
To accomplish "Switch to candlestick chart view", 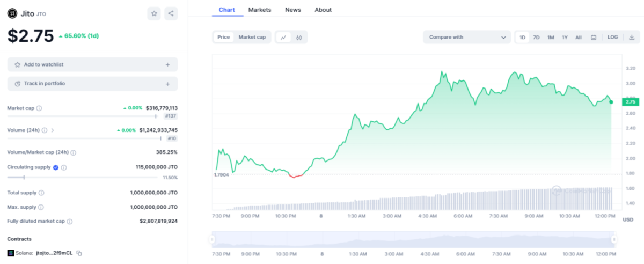I will 299,37.
